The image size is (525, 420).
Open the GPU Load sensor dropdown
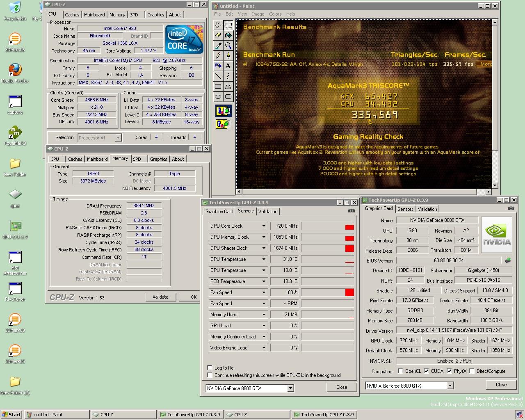264,326
